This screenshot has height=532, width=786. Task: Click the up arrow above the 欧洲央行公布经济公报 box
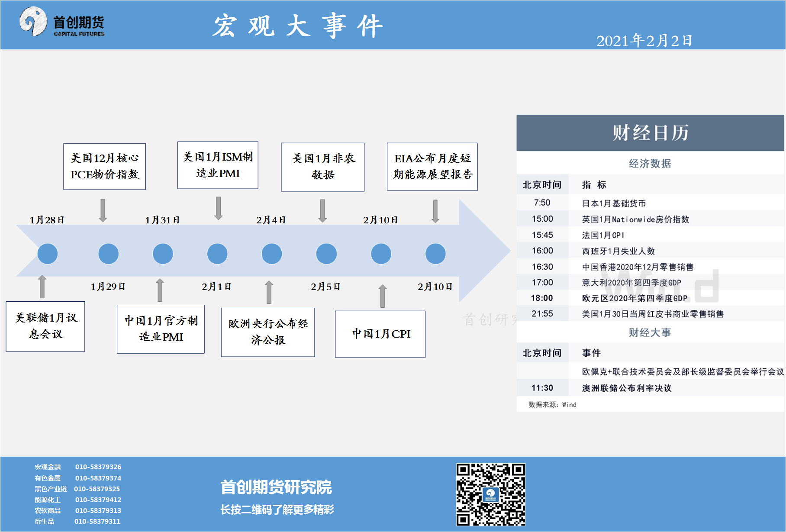pos(269,292)
